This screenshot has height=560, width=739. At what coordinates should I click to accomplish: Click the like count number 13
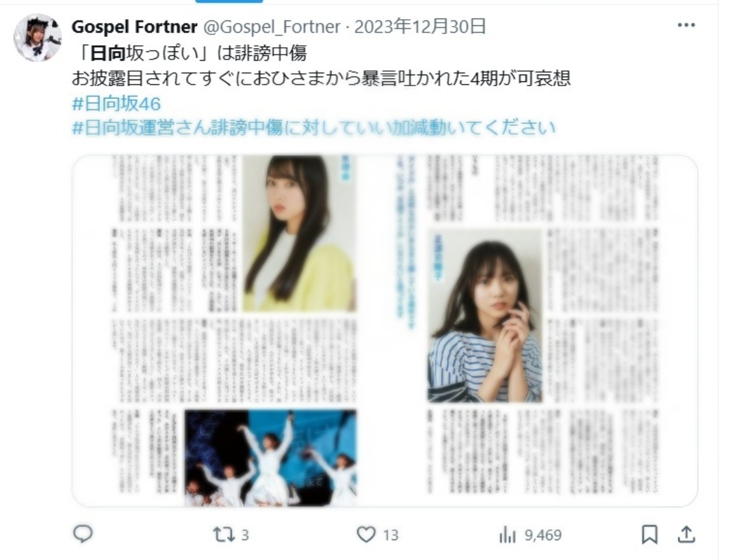(390, 535)
